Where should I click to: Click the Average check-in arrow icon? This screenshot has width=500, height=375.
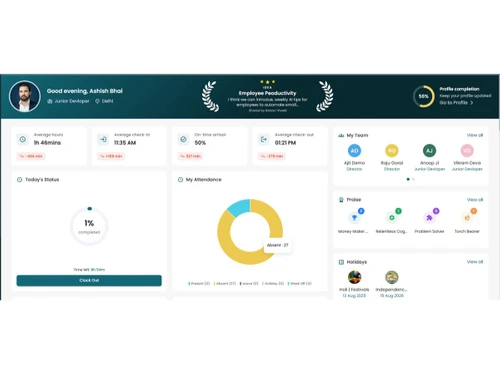103,139
